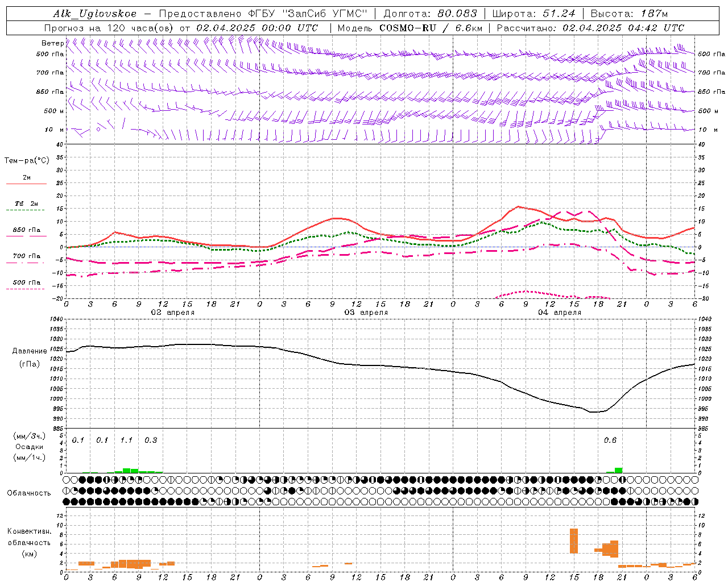Screen dimensions: 728x582
Task: Click the date label "04 апреля"
Action: click(560, 313)
